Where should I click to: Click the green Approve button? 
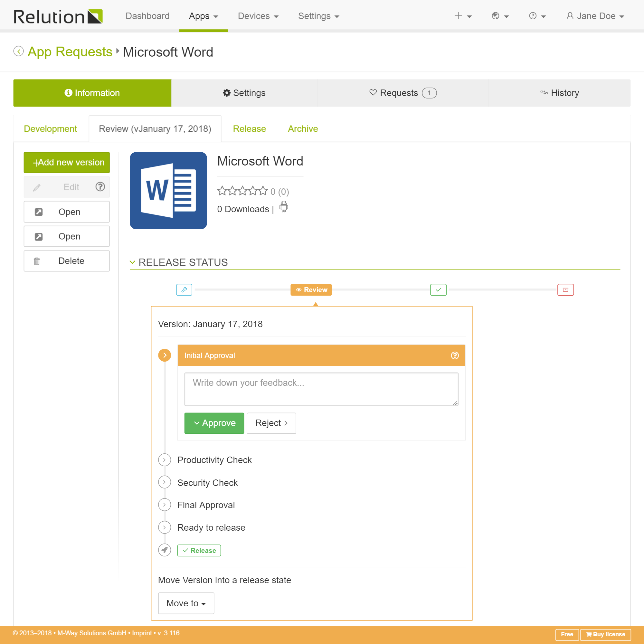[214, 423]
